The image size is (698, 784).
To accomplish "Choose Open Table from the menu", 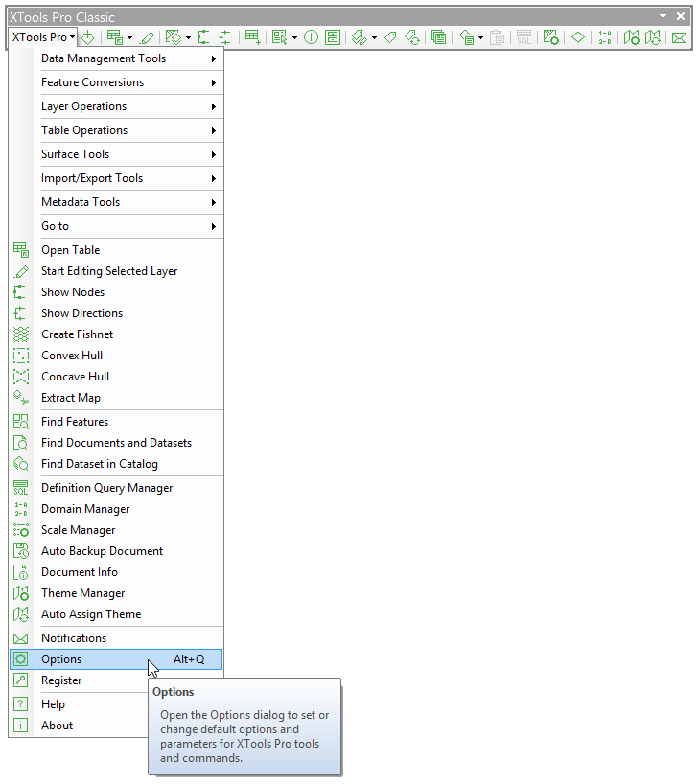I will click(x=116, y=250).
